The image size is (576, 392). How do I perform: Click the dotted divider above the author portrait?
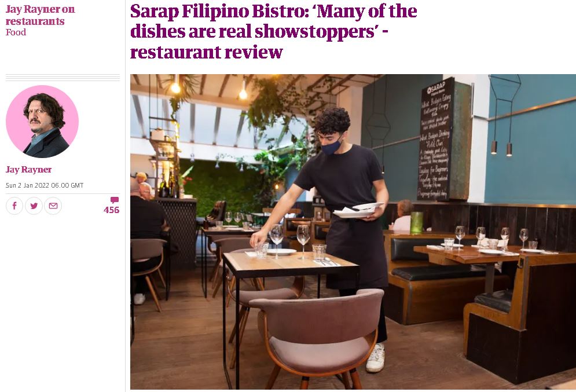[63, 77]
